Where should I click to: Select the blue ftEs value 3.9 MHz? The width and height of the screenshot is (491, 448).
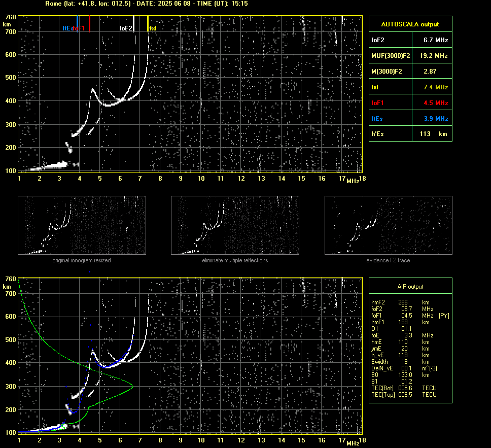pos(436,118)
